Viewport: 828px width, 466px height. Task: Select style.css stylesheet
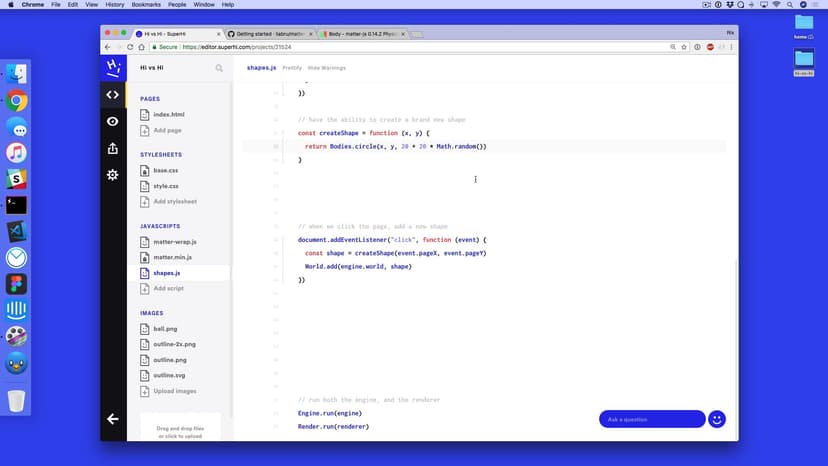(x=165, y=186)
